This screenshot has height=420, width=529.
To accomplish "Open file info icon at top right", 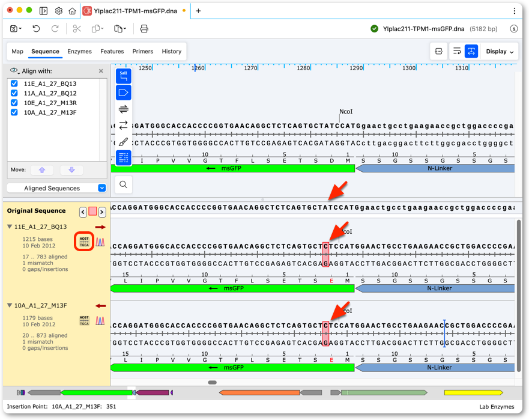I will [x=513, y=29].
